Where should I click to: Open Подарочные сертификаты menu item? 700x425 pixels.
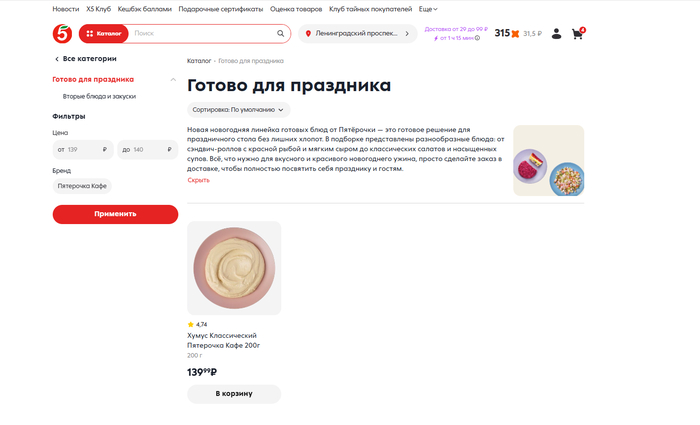[x=221, y=9]
